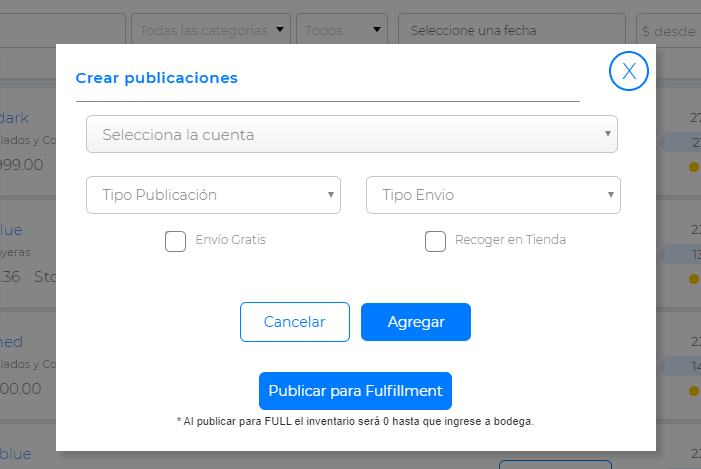The image size is (701, 469).
Task: Click the $ desde price input field
Action: (x=669, y=30)
